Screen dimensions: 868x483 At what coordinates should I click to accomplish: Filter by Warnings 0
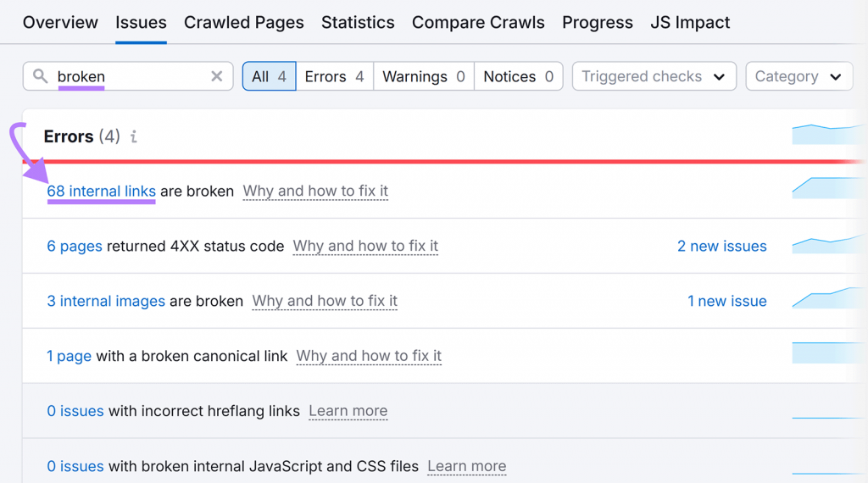(424, 76)
